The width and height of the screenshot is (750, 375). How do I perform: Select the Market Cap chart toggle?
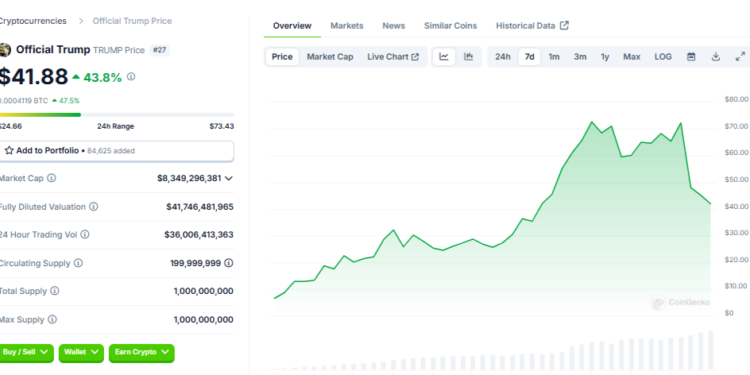click(330, 56)
